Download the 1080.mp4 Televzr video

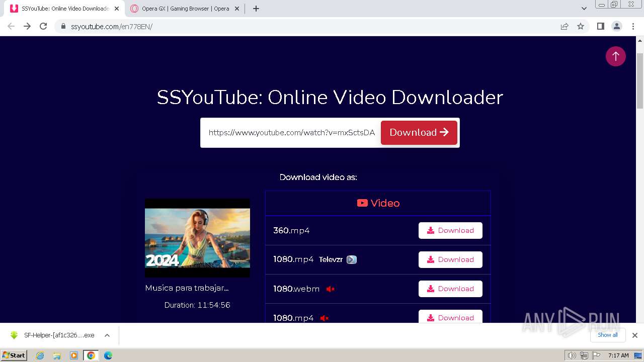(x=450, y=259)
